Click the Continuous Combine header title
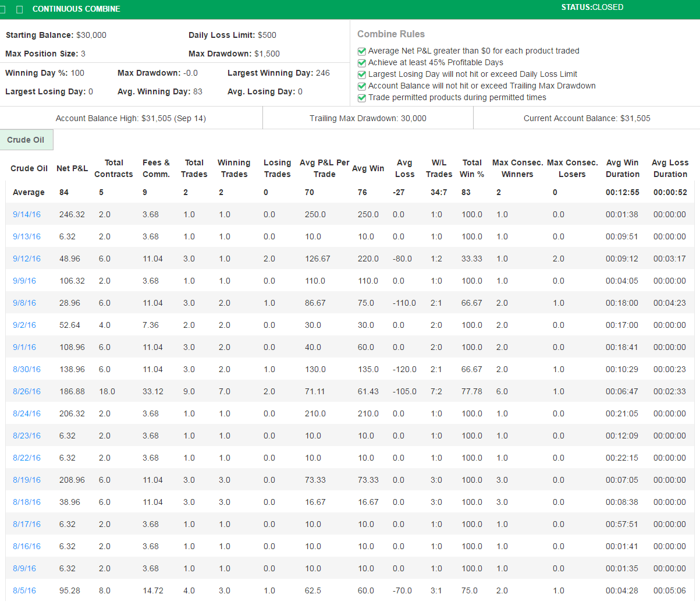This screenshot has width=700, height=612. click(x=76, y=9)
